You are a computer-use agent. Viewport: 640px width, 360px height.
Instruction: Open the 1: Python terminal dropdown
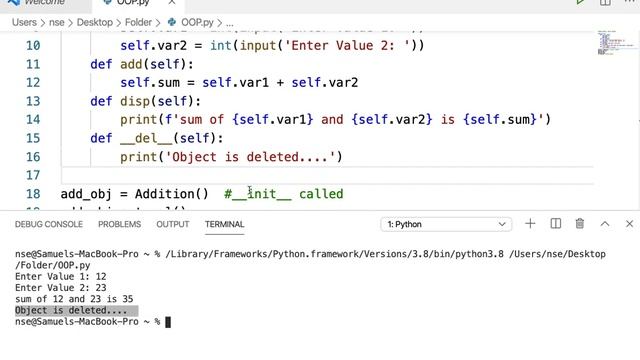(446, 224)
